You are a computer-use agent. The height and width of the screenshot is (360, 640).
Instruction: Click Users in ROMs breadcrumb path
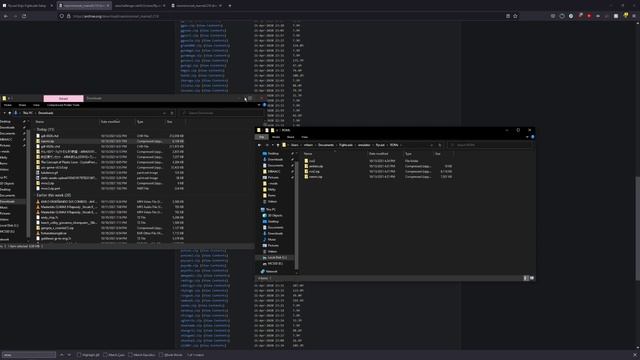pyautogui.click(x=294, y=145)
